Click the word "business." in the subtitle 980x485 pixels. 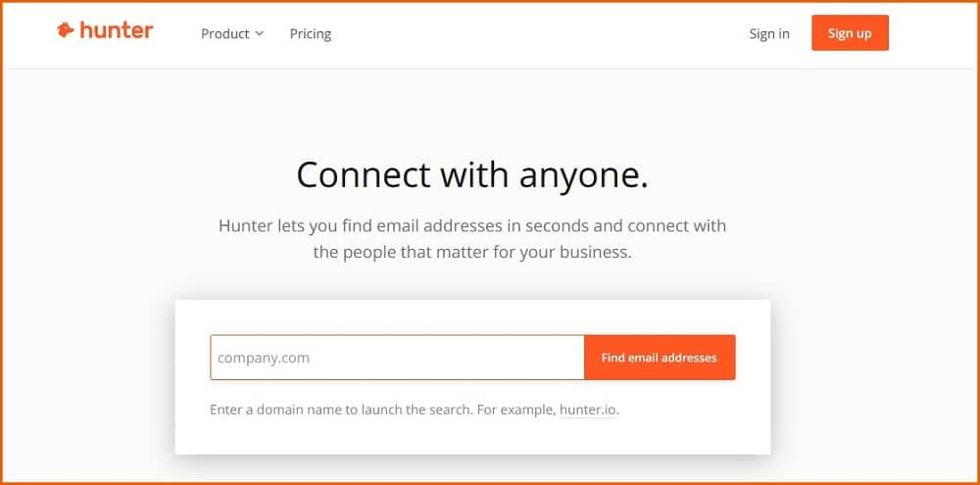tap(597, 252)
